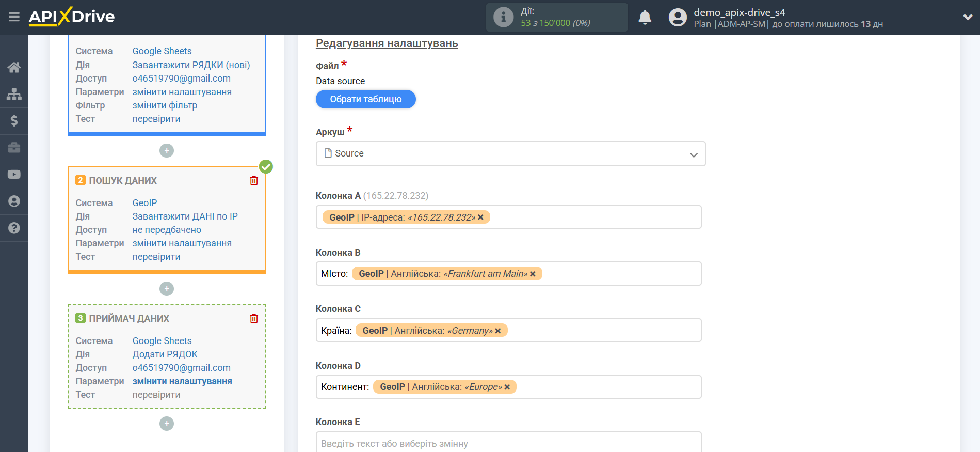The height and width of the screenshot is (452, 980).
Task: Open the GeoIP system link
Action: [144, 203]
